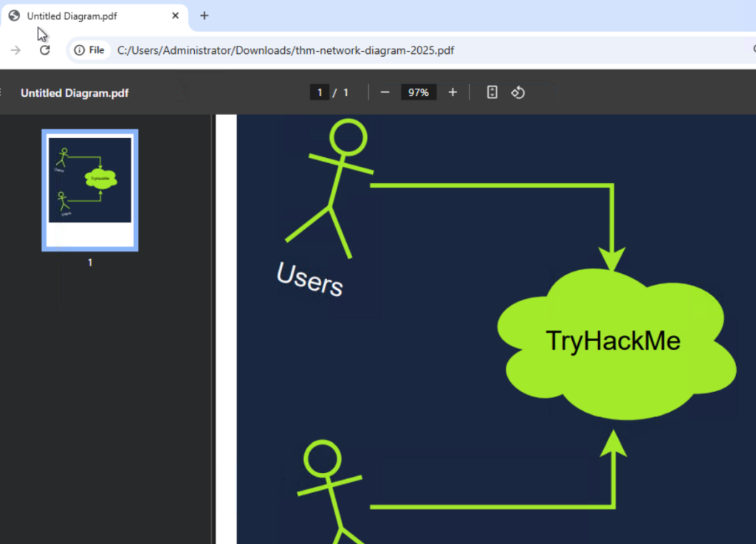Click the 97% zoom level field
756x544 pixels.
point(419,92)
